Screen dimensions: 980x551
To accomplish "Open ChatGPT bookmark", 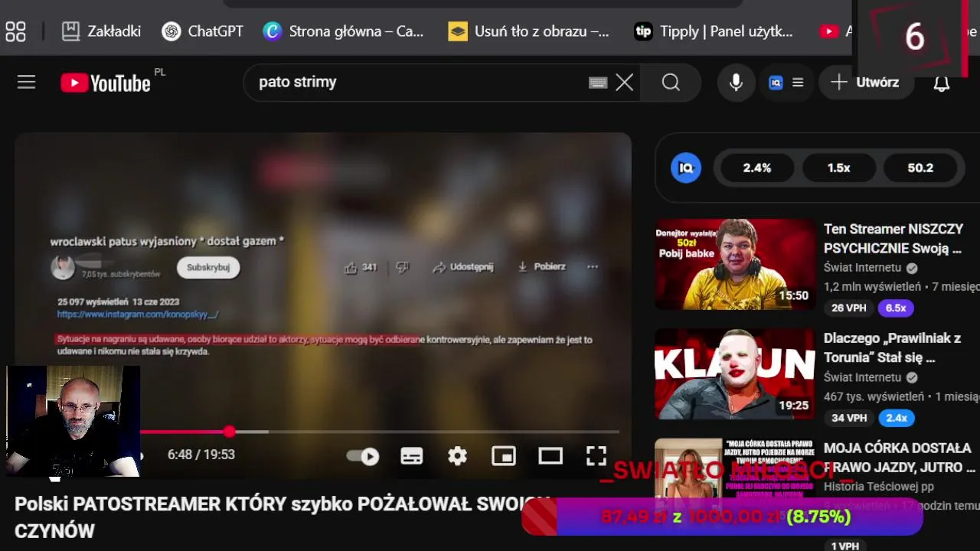I will point(203,31).
